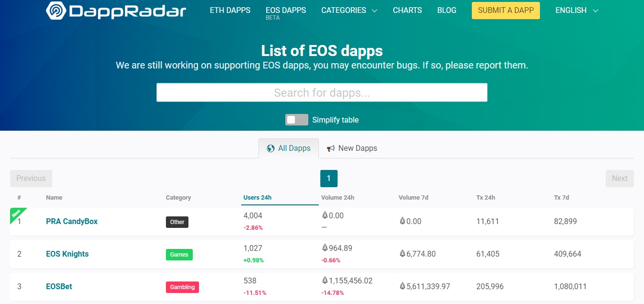Image resolution: width=644 pixels, height=304 pixels.
Task: Click the EOS symbol beside 1,155,456.02
Action: 325,281
